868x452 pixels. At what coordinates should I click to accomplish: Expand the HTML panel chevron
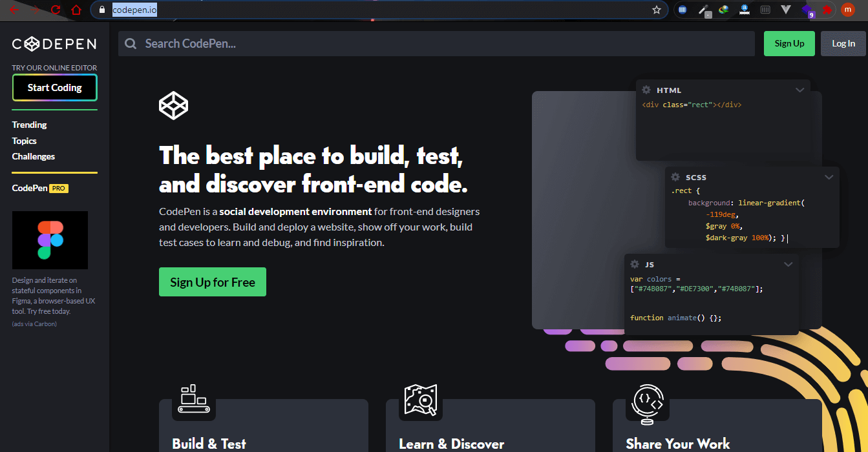[x=800, y=90]
